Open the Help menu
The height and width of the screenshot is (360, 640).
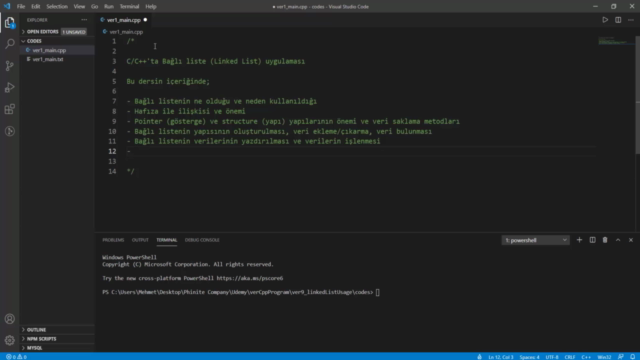151,7
